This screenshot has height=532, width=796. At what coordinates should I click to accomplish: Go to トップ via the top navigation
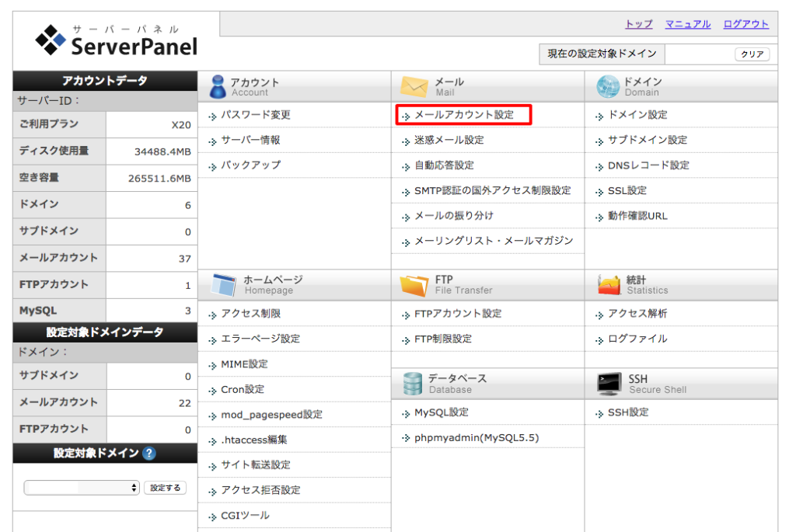click(x=637, y=24)
